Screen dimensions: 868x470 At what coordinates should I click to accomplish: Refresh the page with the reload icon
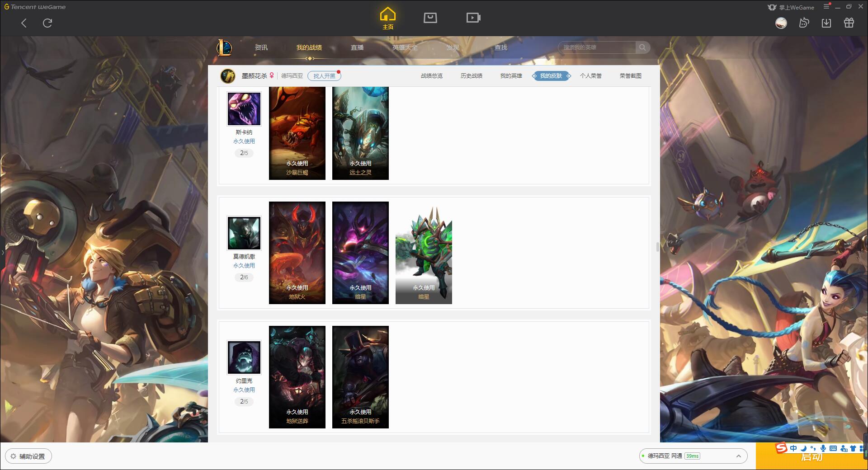(47, 23)
